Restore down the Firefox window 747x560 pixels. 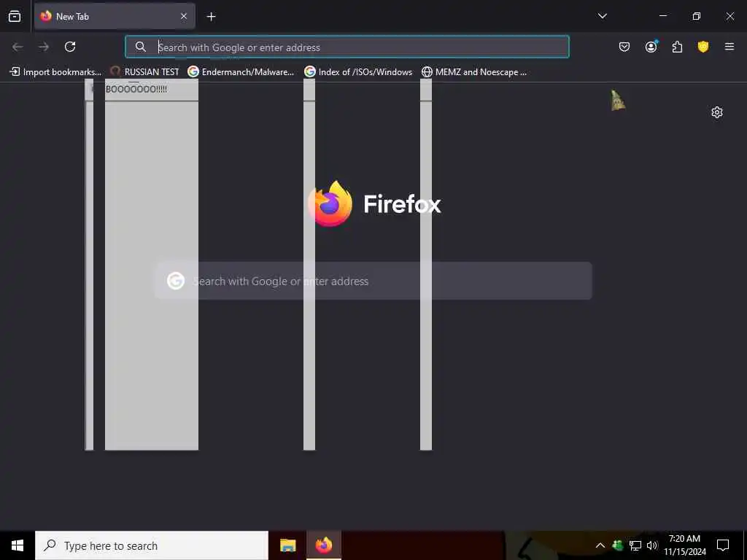[696, 16]
